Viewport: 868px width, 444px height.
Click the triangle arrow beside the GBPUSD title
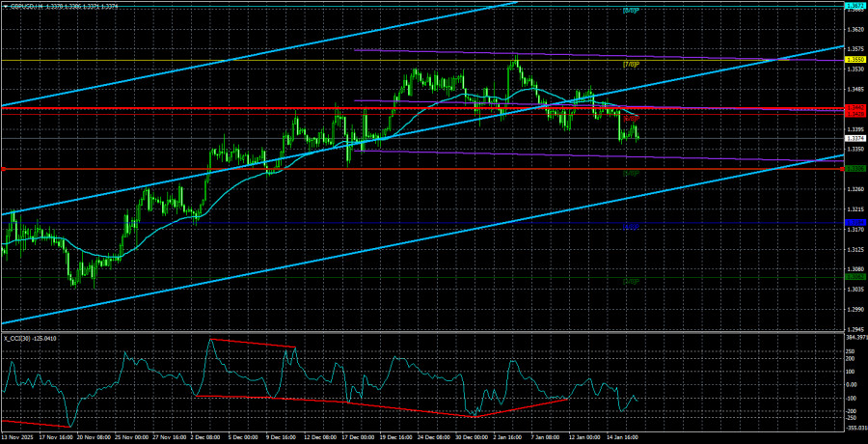click(5, 4)
